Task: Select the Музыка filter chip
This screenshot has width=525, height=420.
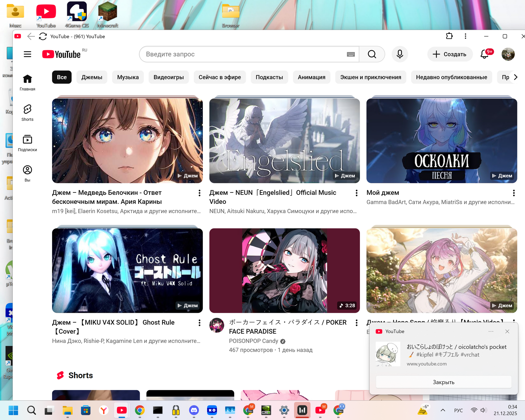Action: [128, 77]
